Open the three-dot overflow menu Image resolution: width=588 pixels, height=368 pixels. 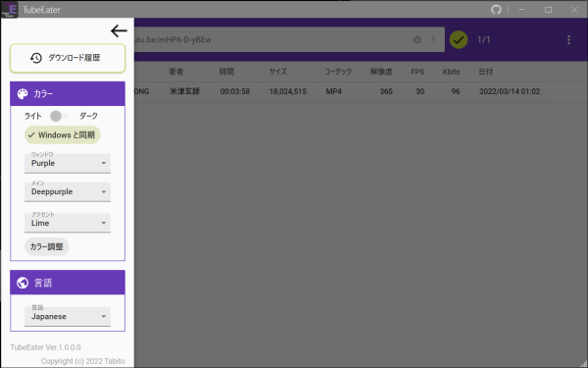(568, 40)
